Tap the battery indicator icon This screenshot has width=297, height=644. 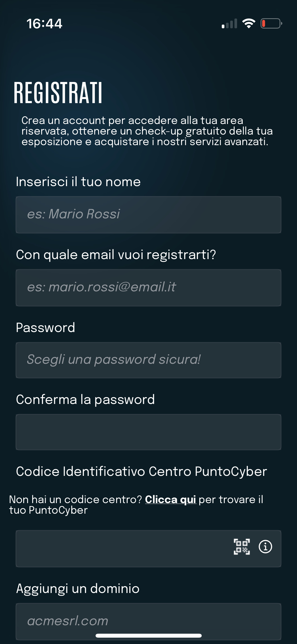[271, 24]
